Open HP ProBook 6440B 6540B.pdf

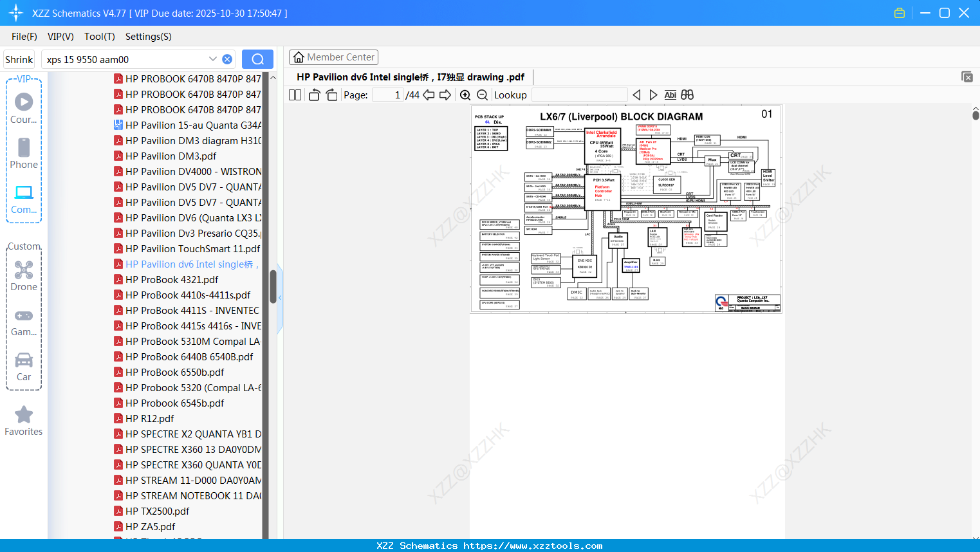pyautogui.click(x=183, y=357)
